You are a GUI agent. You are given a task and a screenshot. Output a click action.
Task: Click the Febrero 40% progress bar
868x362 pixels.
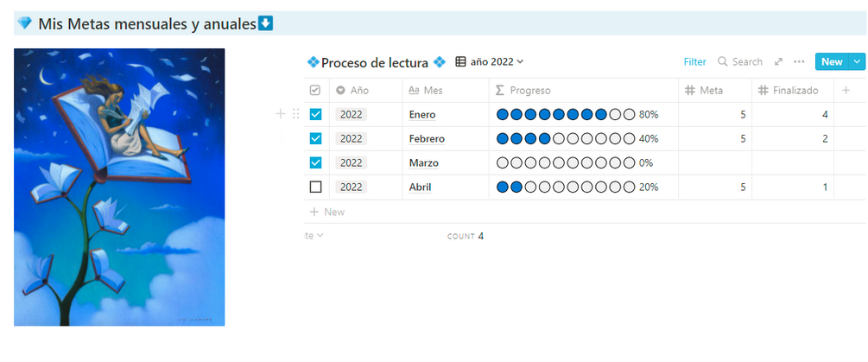(566, 138)
